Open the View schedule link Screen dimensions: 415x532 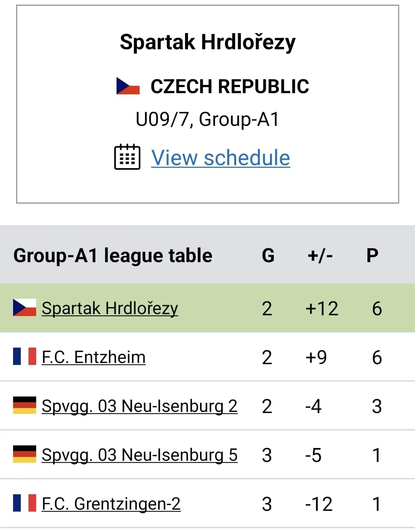(220, 158)
